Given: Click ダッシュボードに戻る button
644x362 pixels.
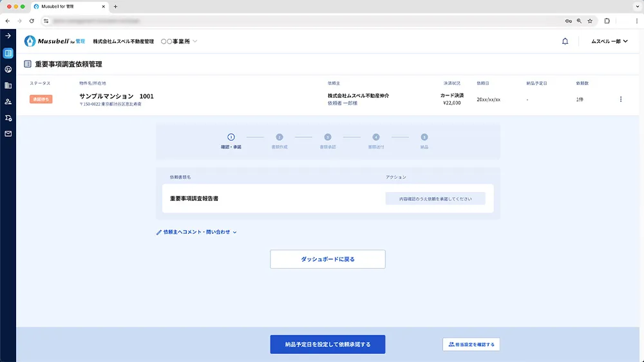Looking at the screenshot, I should pyautogui.click(x=327, y=259).
